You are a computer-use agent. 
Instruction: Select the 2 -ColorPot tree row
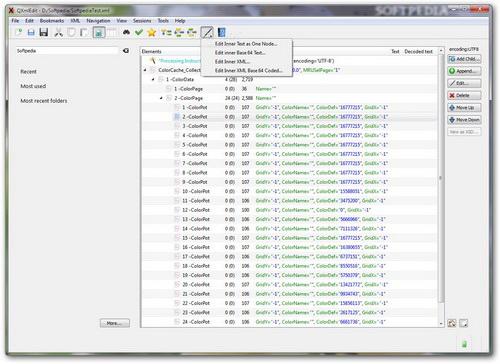(290, 117)
